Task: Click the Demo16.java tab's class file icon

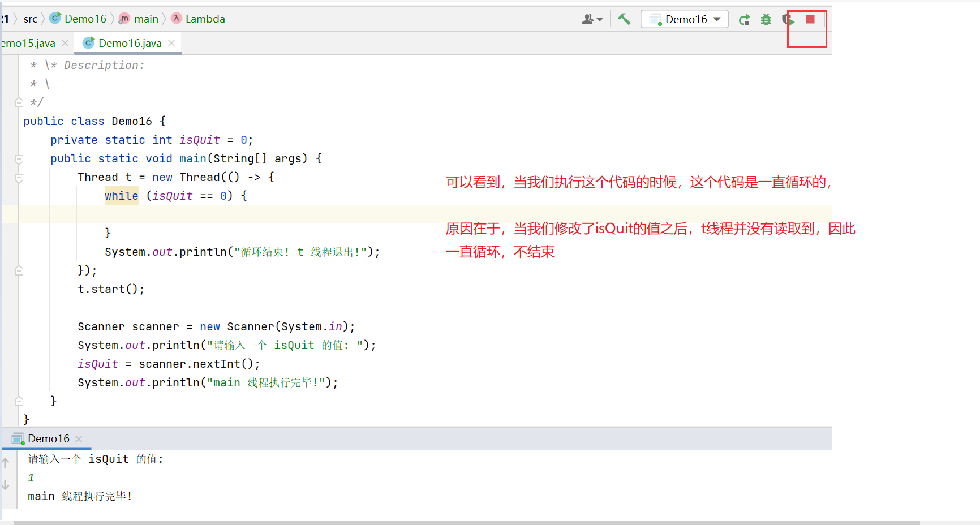Action: click(89, 42)
